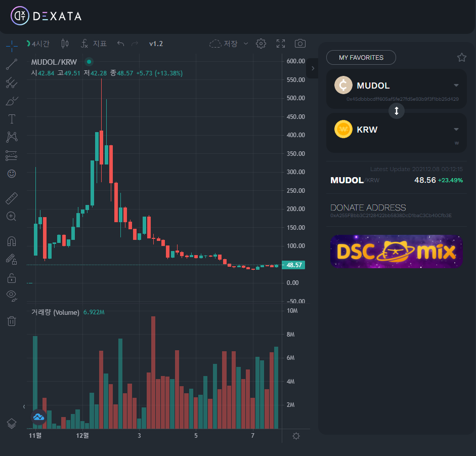Click the MUDOL contract address text
Image resolution: width=476 pixels, height=456 pixels.
click(403, 99)
